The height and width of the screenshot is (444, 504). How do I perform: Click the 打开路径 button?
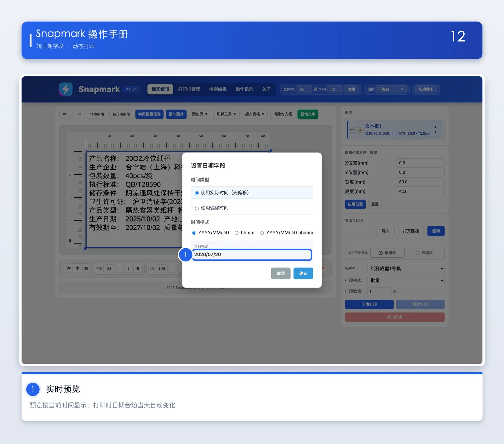pos(411,231)
